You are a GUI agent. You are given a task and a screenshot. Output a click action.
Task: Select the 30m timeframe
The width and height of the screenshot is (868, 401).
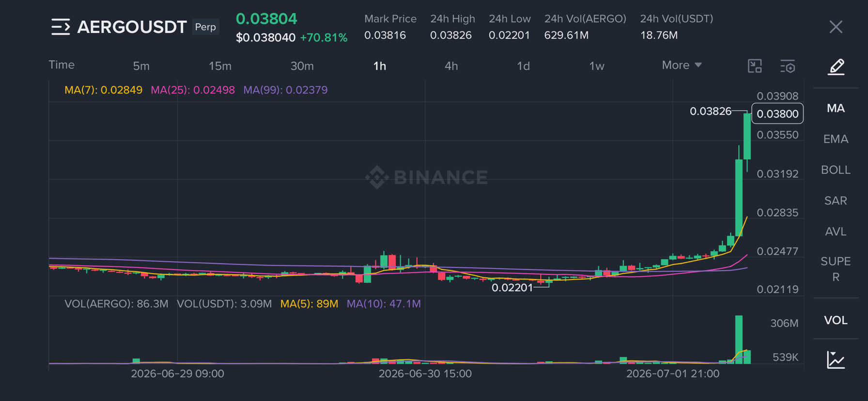click(x=302, y=66)
